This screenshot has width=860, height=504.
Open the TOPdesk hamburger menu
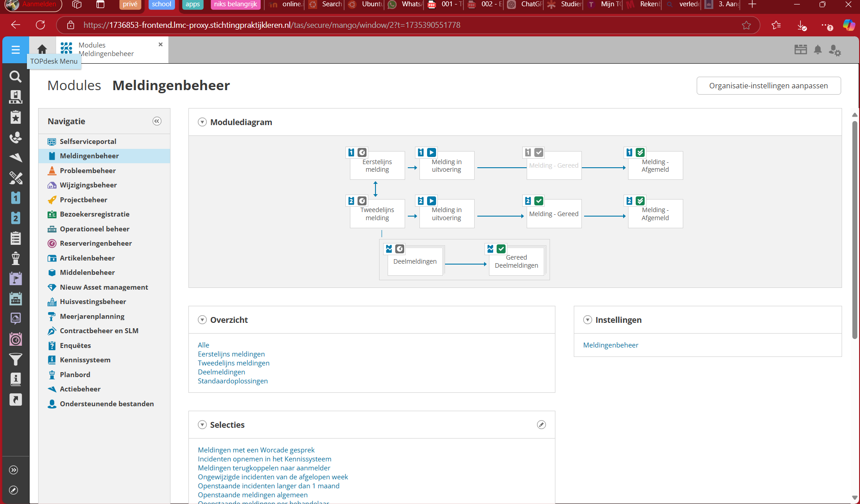[16, 50]
